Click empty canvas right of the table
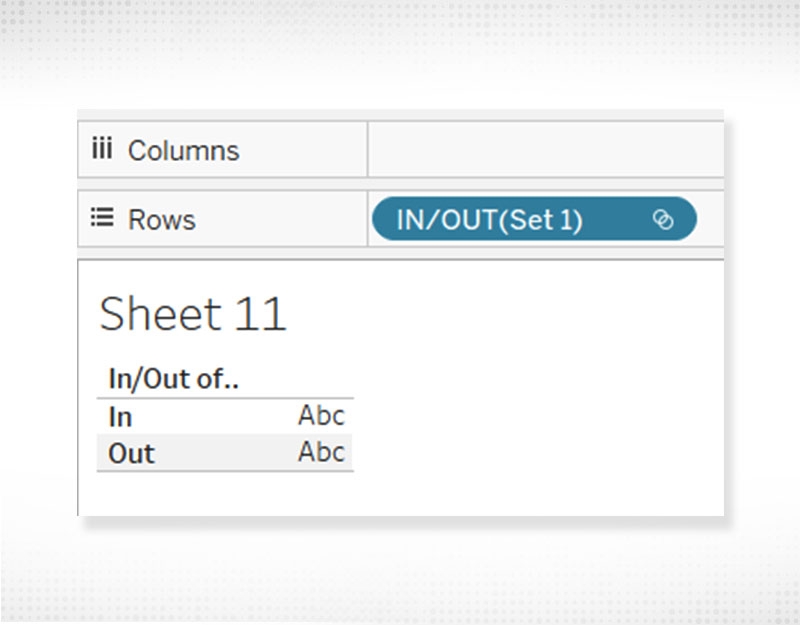Screen dimensions: 800x625 (x=540, y=420)
